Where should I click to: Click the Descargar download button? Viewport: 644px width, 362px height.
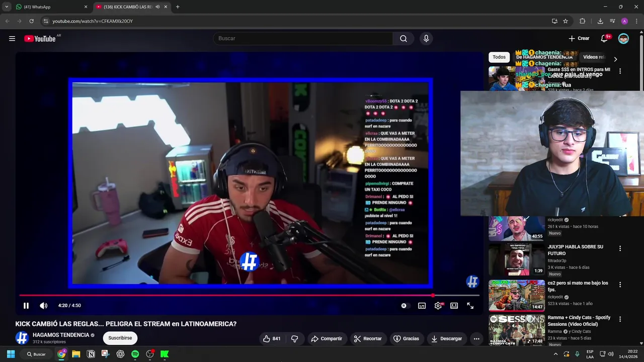tap(447, 339)
